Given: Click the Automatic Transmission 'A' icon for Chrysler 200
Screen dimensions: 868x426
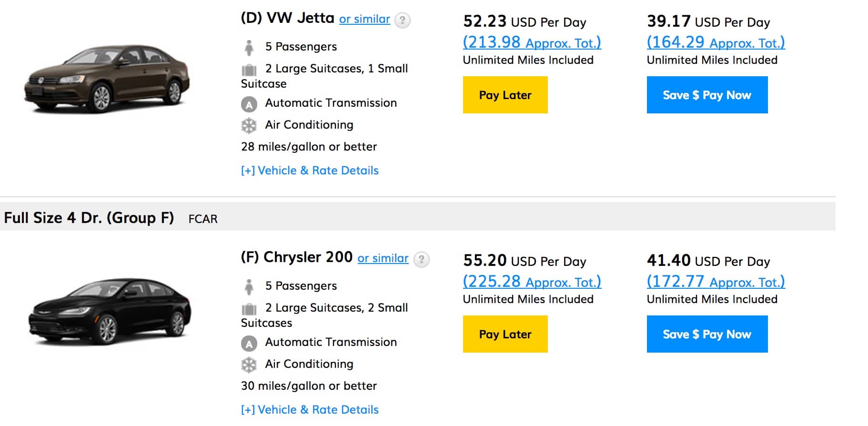Looking at the screenshot, I should pyautogui.click(x=250, y=342).
